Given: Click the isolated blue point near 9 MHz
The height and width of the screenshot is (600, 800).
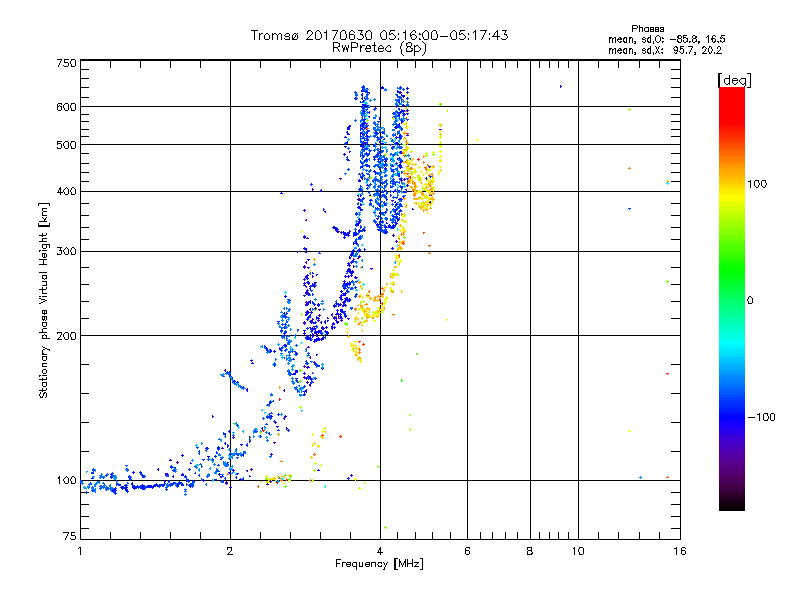Looking at the screenshot, I should tap(561, 86).
